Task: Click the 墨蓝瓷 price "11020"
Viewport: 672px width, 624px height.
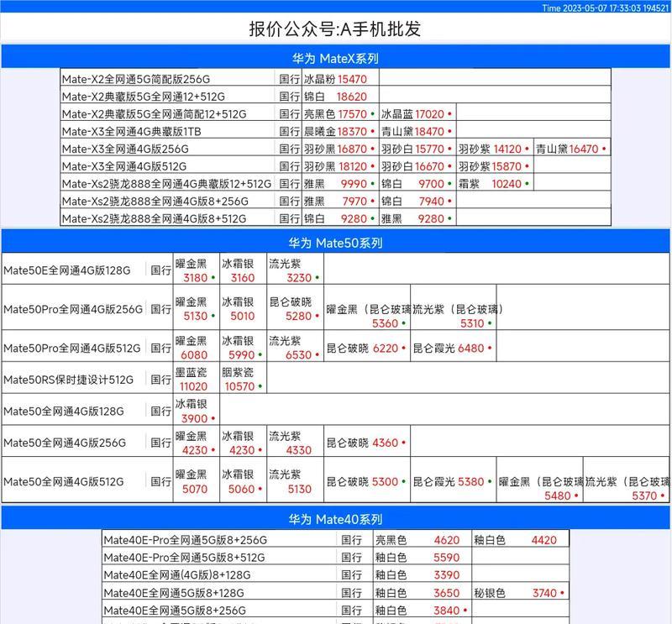Action: [x=194, y=386]
